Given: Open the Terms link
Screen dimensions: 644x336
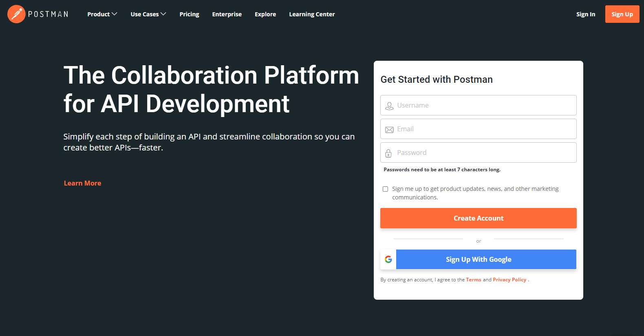Looking at the screenshot, I should coord(474,280).
